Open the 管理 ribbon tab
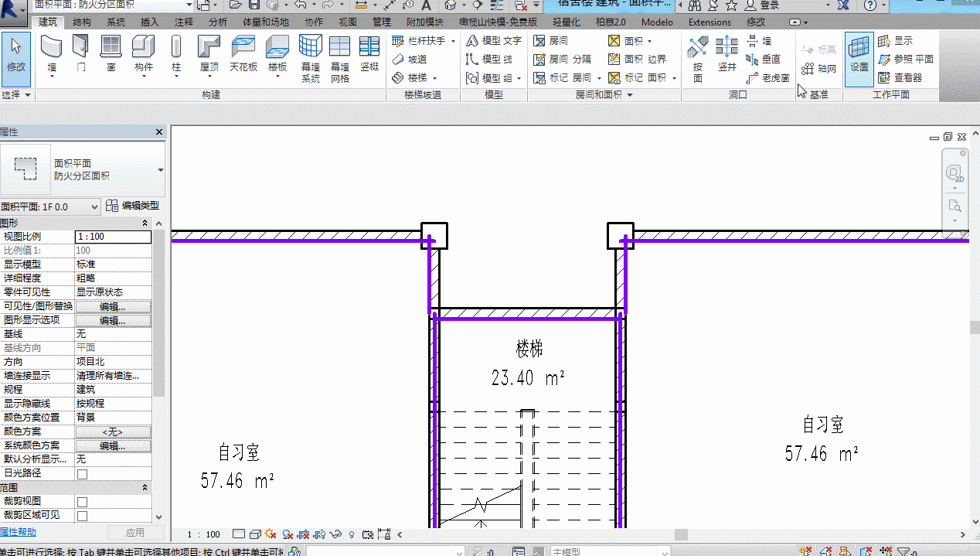Viewport: 980px width, 556px height. 382,22
